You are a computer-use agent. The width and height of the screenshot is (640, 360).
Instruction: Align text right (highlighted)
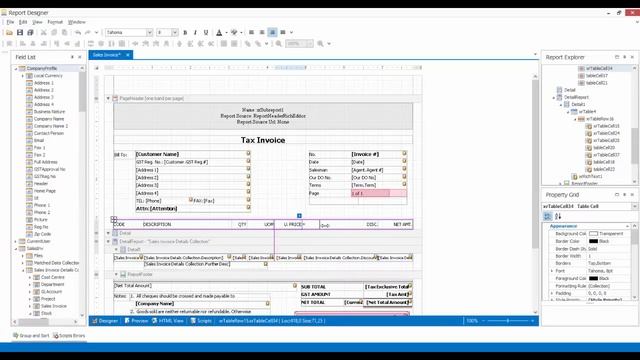pos(273,32)
